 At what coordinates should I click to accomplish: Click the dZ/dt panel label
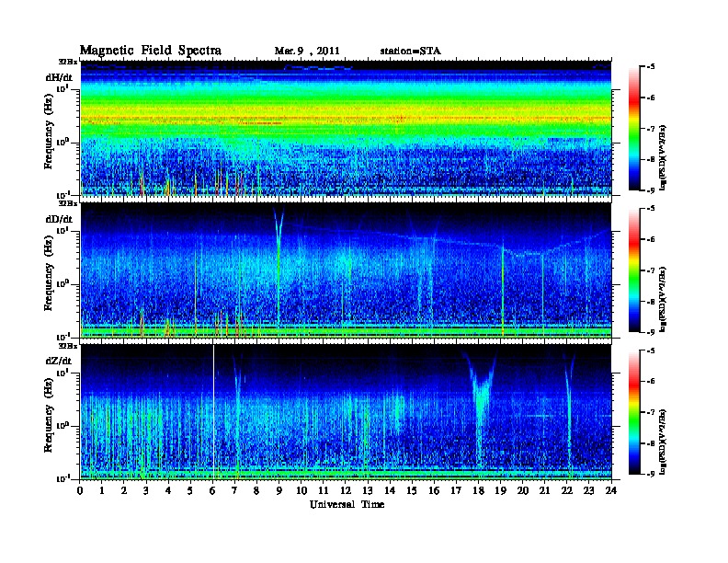point(59,361)
